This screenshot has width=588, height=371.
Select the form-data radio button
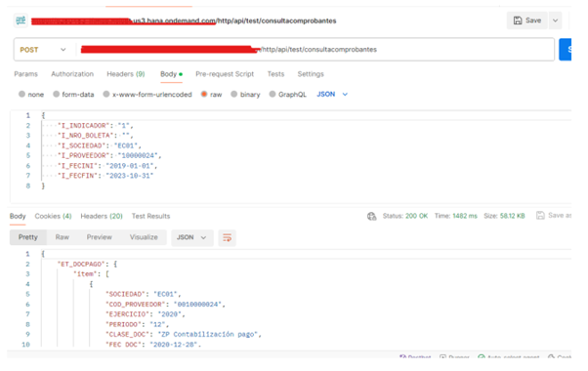click(x=57, y=94)
